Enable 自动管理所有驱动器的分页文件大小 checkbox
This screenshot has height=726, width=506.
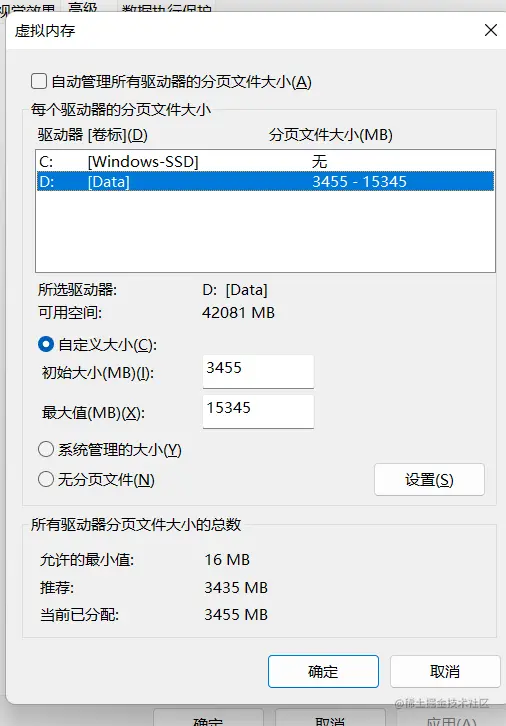coord(39,81)
